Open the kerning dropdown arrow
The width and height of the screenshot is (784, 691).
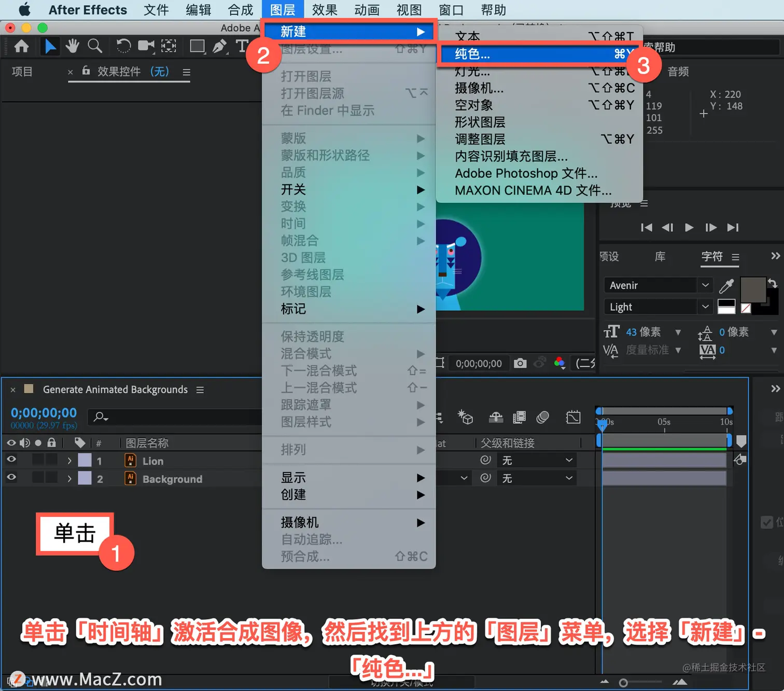[x=678, y=351]
